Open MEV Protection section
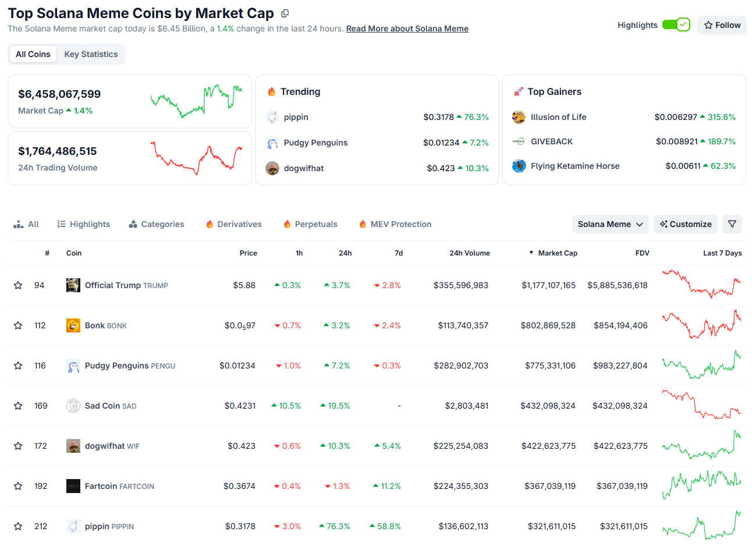Screen dimensions: 756x546 click(x=395, y=224)
